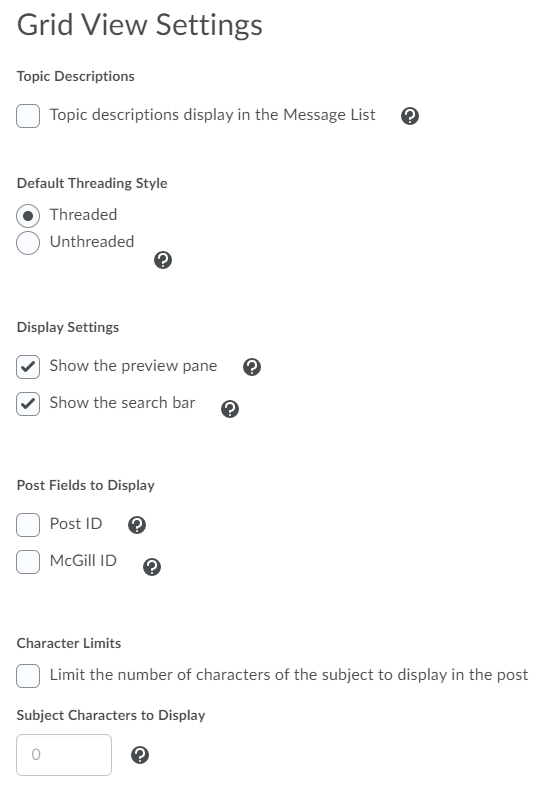Select the Threaded radio button

(x=28, y=216)
